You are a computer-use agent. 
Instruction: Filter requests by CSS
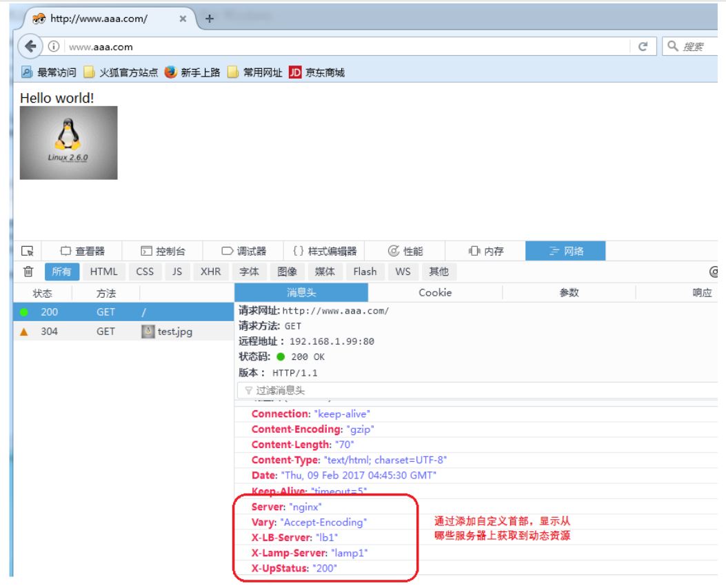[x=145, y=272]
